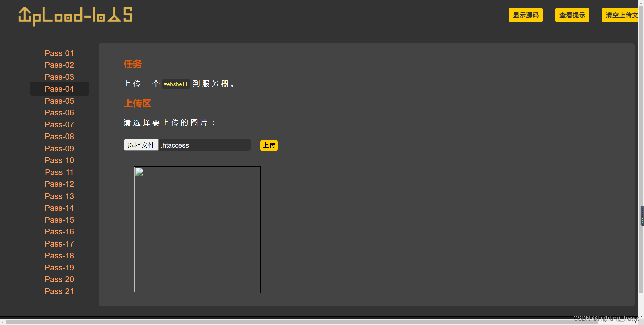This screenshot has width=644, height=325.
Task: Switch to Pass-18
Action: click(x=59, y=256)
